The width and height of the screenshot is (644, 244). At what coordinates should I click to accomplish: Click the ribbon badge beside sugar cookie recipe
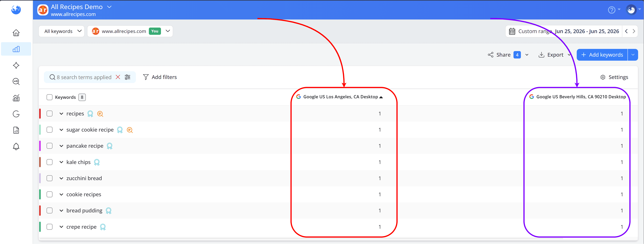(x=120, y=130)
